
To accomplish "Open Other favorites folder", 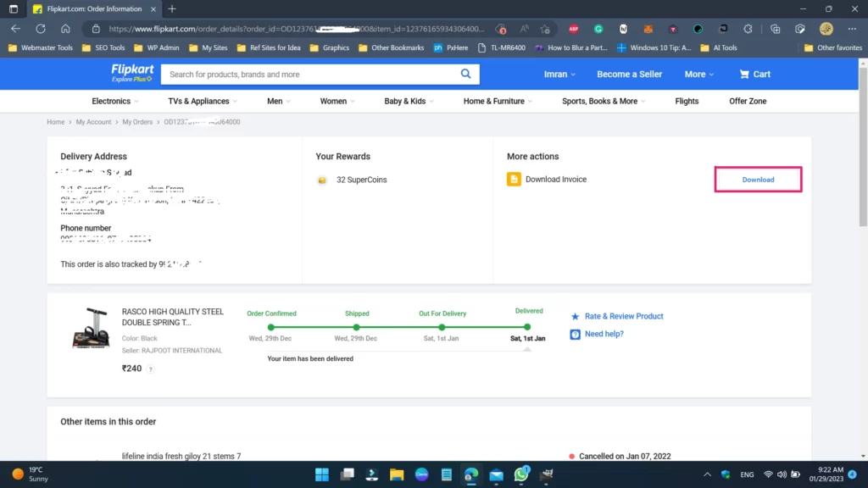I will coord(833,47).
